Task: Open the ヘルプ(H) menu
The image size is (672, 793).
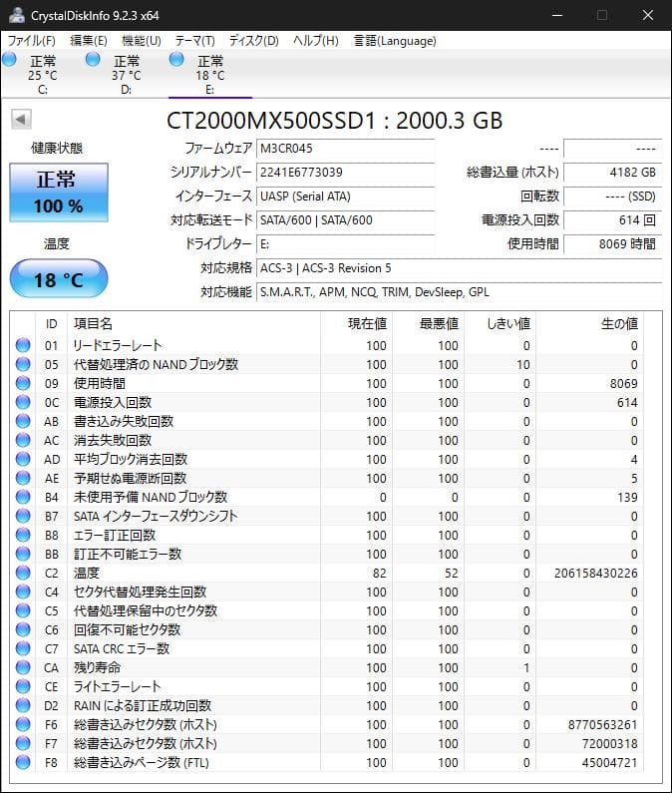Action: (x=316, y=41)
